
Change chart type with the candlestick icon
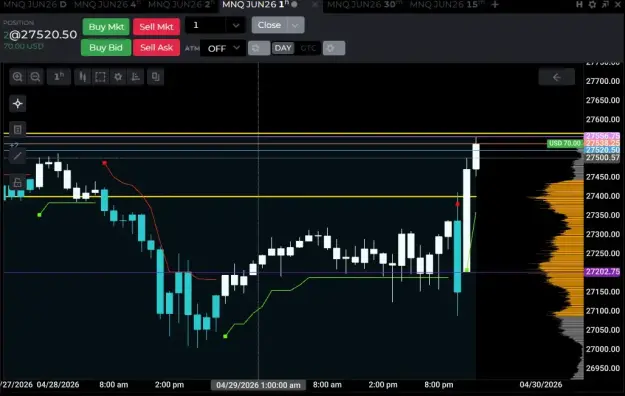point(83,77)
